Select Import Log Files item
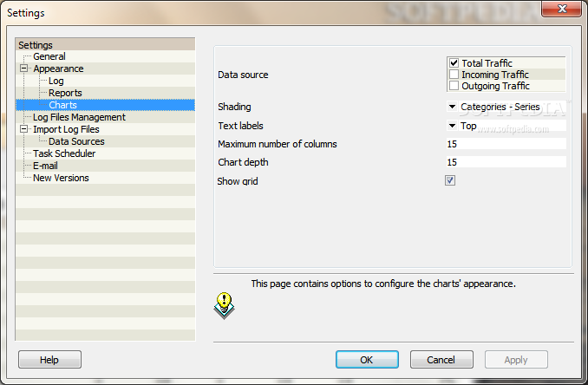Screen dimensions: 588x385 (66, 129)
